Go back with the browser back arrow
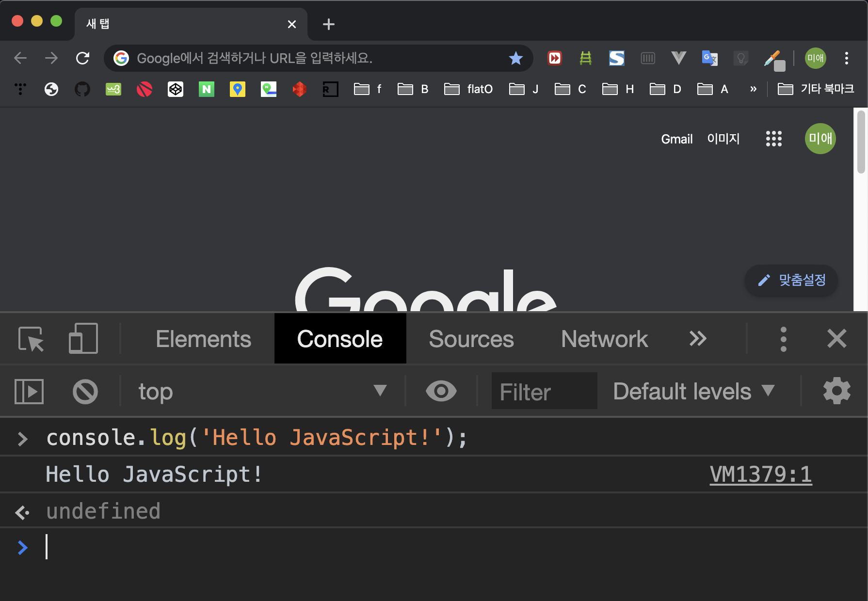 tap(20, 58)
